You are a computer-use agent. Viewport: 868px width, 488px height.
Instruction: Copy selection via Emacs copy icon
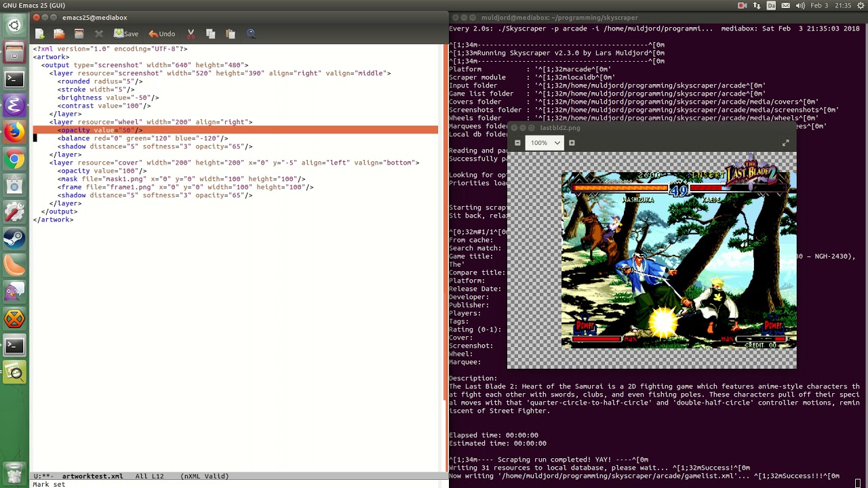click(x=210, y=34)
